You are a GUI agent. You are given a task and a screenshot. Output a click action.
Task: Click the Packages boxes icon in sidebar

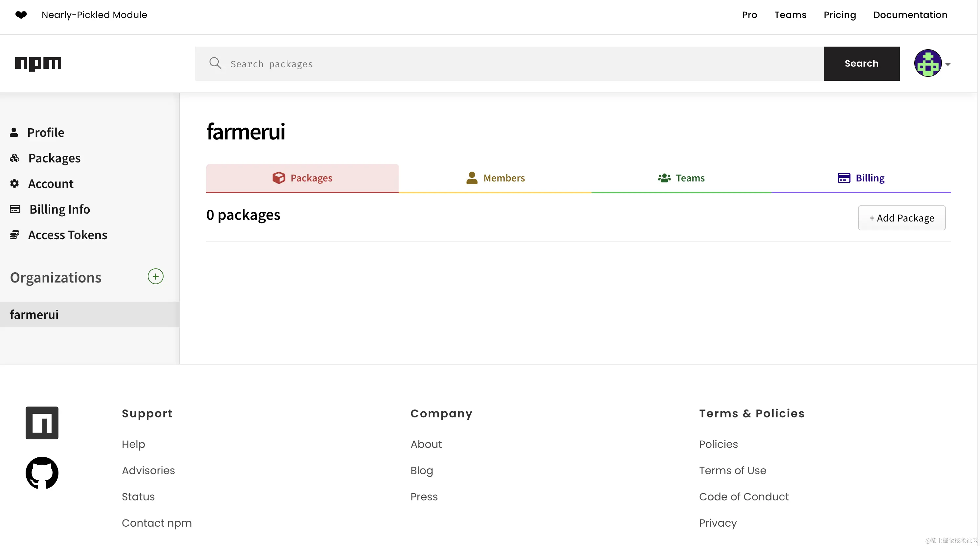[14, 158]
